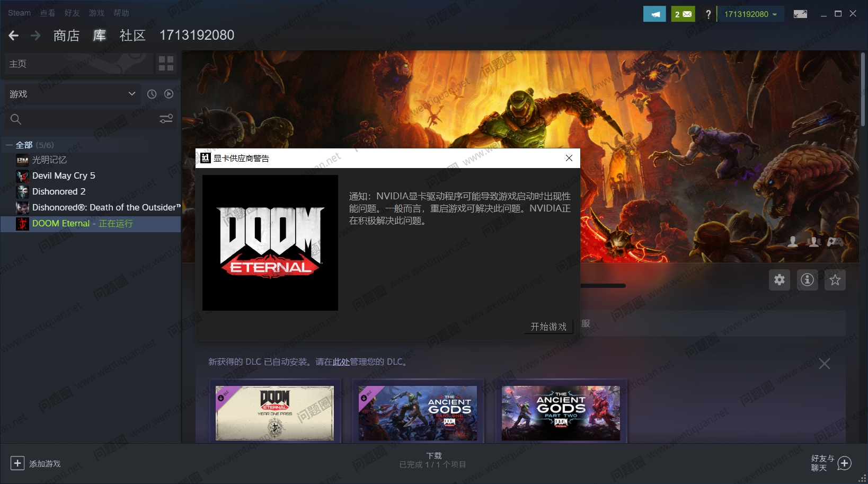Add DOOM Eternal to favorites star
This screenshot has width=868, height=484.
835,280
